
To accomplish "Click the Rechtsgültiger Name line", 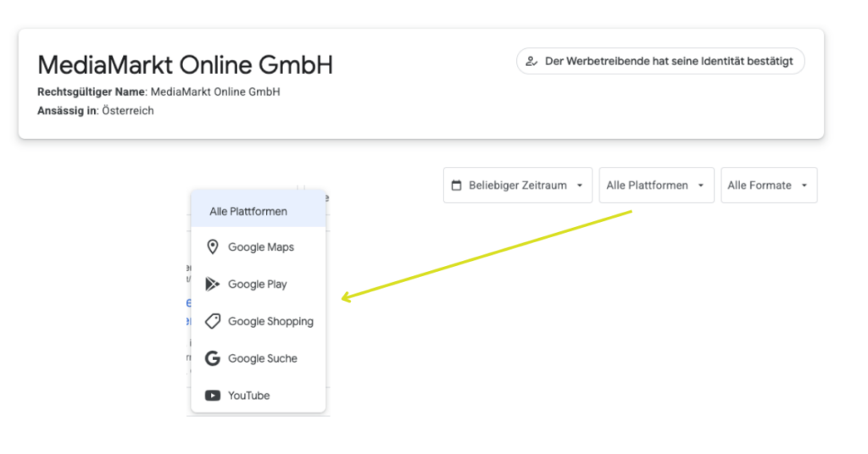I will pos(159,91).
